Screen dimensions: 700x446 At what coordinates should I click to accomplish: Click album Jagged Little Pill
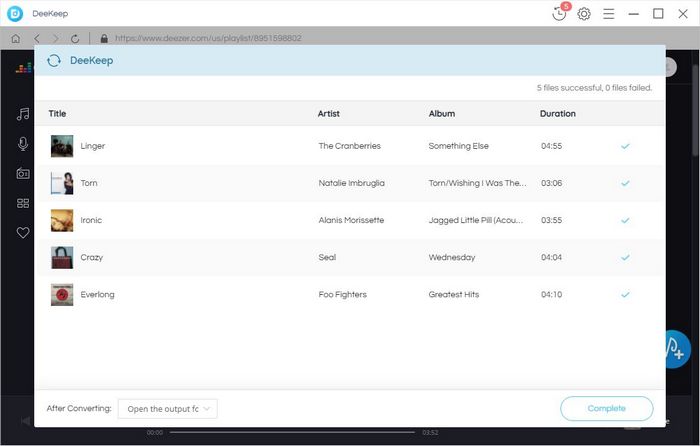(x=476, y=220)
